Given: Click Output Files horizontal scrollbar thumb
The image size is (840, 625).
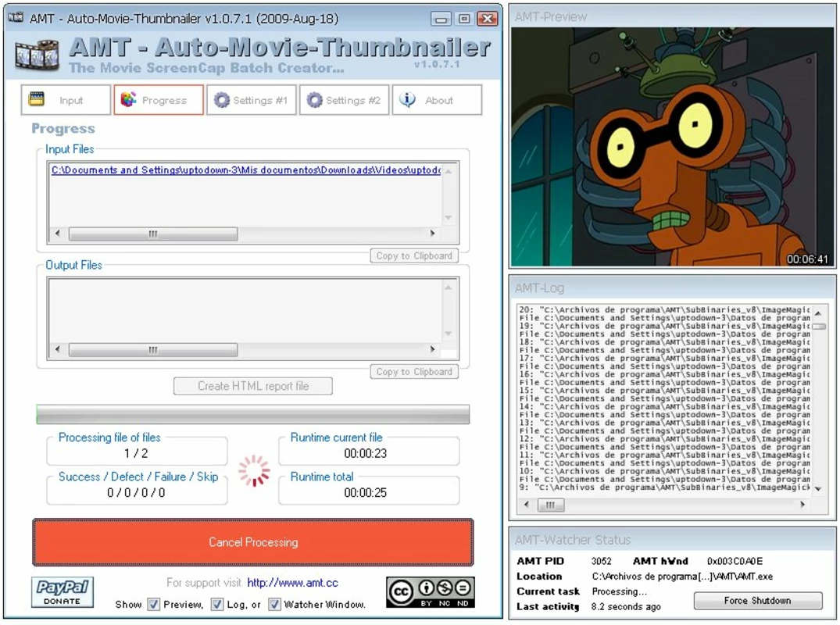Looking at the screenshot, I should [153, 350].
